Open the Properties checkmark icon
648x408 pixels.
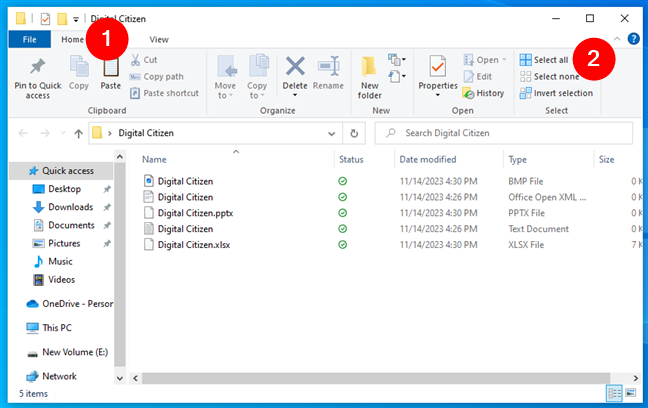point(438,66)
